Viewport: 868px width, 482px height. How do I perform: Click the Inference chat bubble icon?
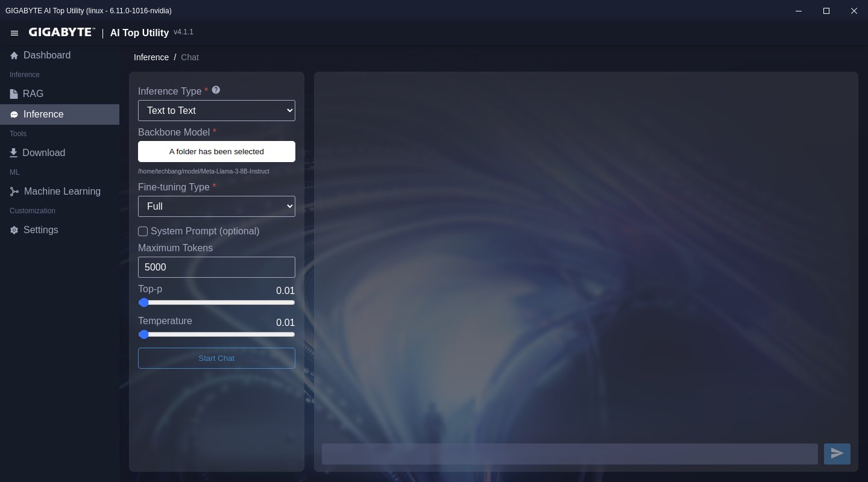[x=14, y=114]
